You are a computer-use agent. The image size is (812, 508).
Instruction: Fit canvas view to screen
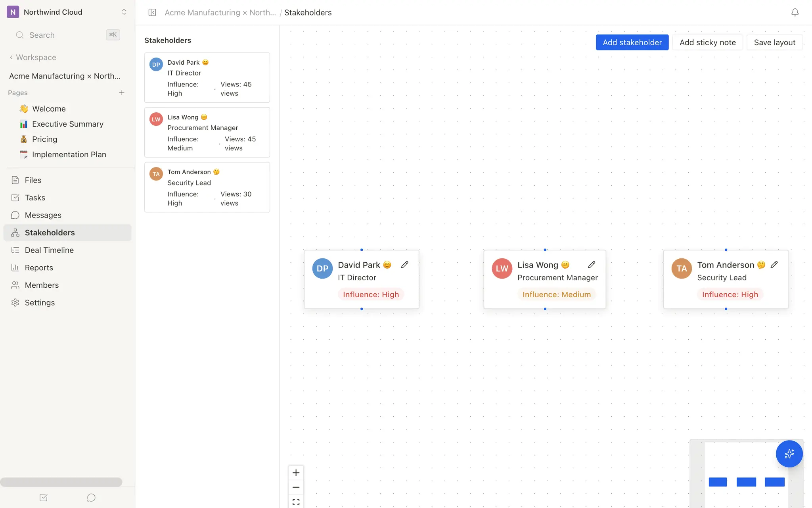pyautogui.click(x=296, y=502)
